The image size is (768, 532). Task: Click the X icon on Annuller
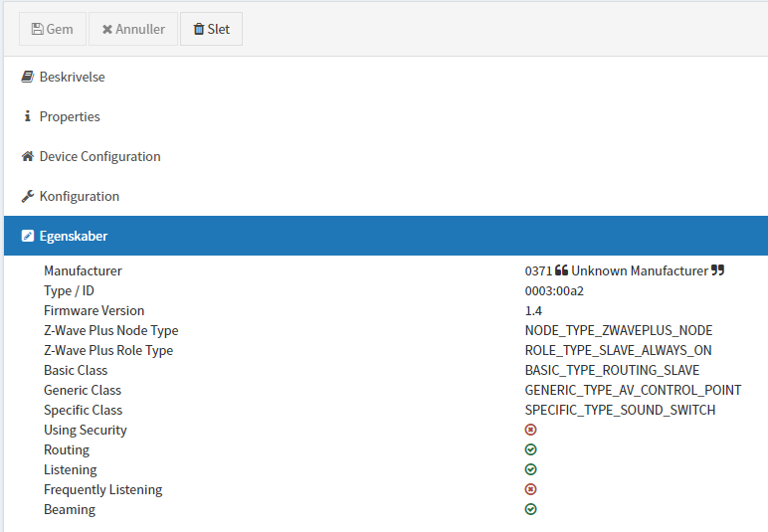pos(107,29)
